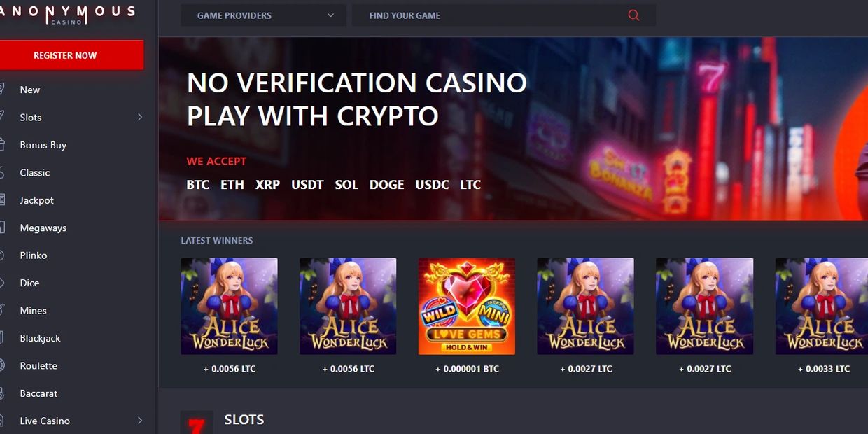Select Bonus Buy in the sidebar
Screen dimensions: 868x434
43,145
